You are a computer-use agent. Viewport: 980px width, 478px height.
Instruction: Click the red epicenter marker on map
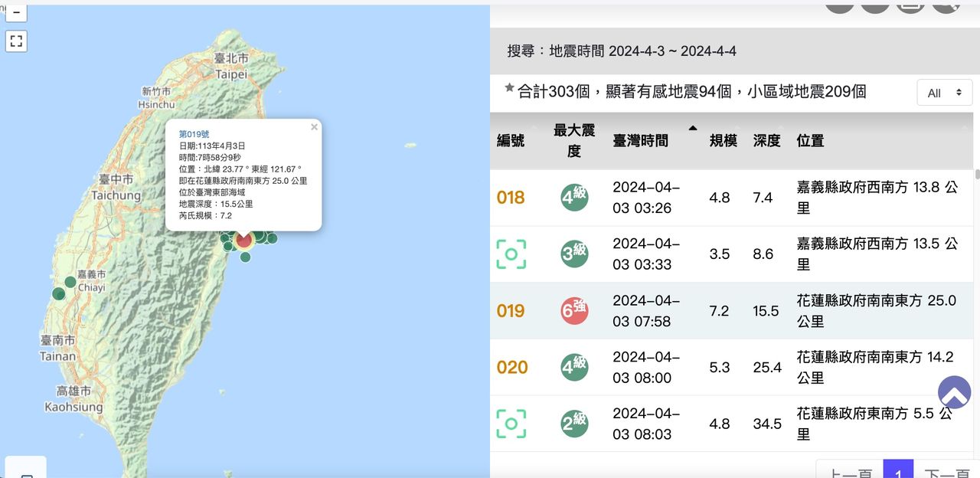coord(244,241)
